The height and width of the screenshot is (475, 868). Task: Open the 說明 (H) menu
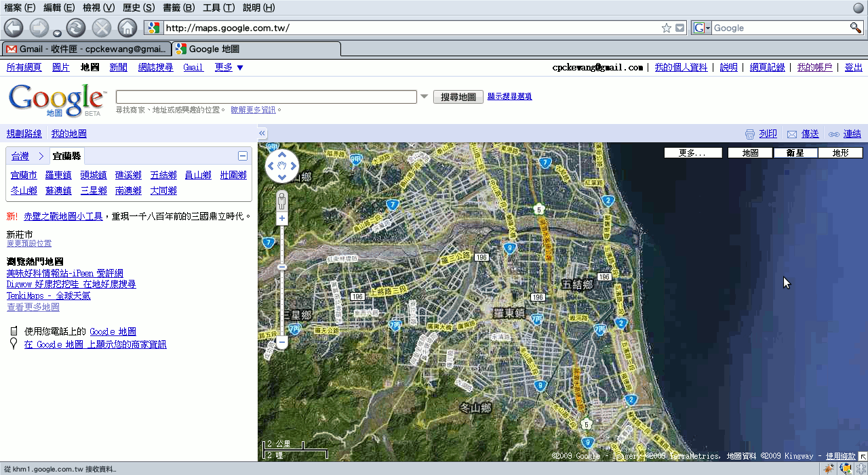pyautogui.click(x=259, y=7)
